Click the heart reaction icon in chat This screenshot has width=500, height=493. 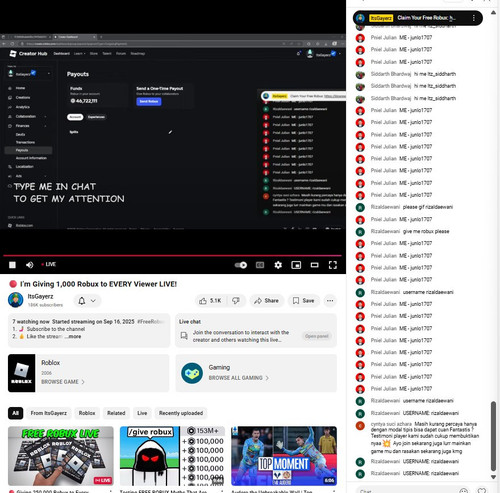(482, 491)
